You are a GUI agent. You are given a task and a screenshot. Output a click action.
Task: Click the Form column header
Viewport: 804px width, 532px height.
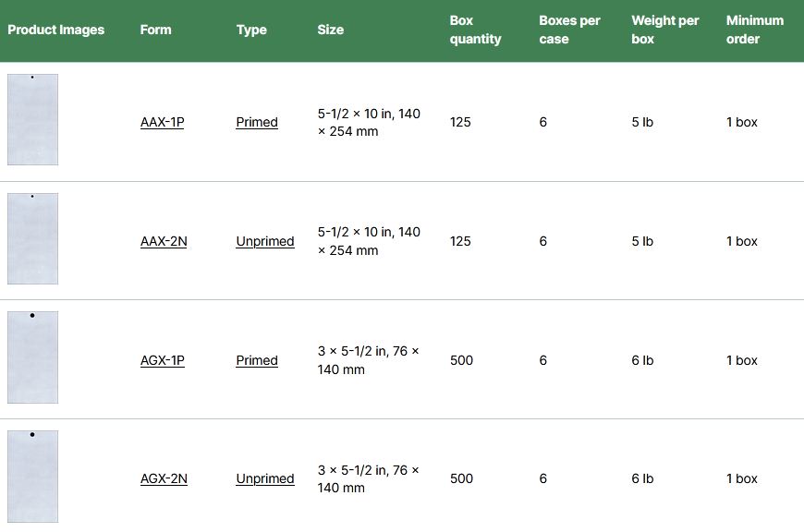pos(156,30)
